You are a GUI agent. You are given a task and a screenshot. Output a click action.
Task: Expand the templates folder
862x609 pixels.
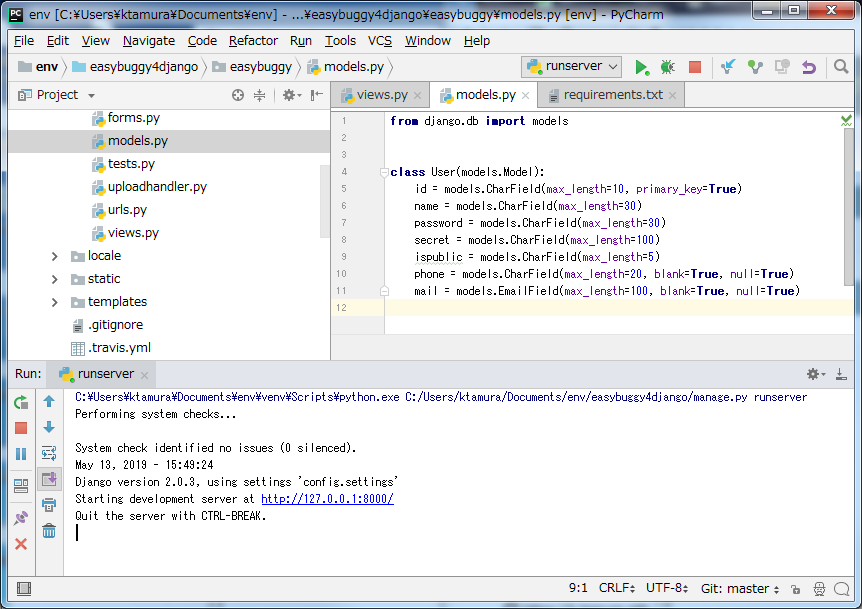point(54,302)
